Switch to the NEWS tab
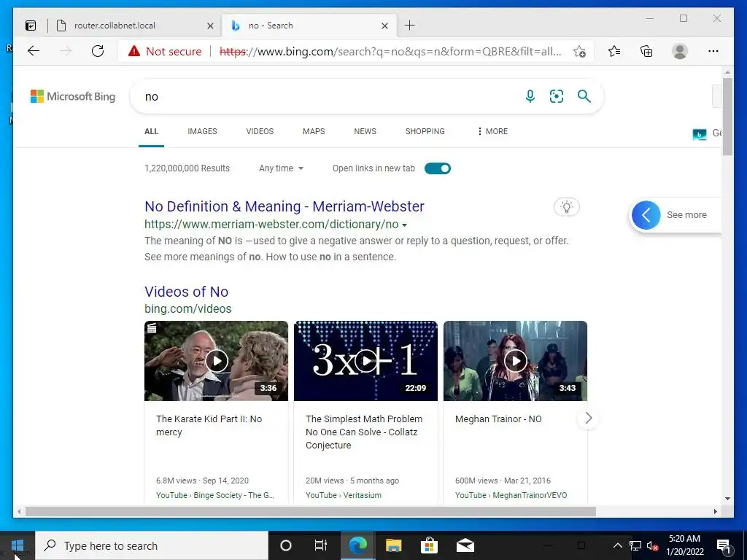 365,131
